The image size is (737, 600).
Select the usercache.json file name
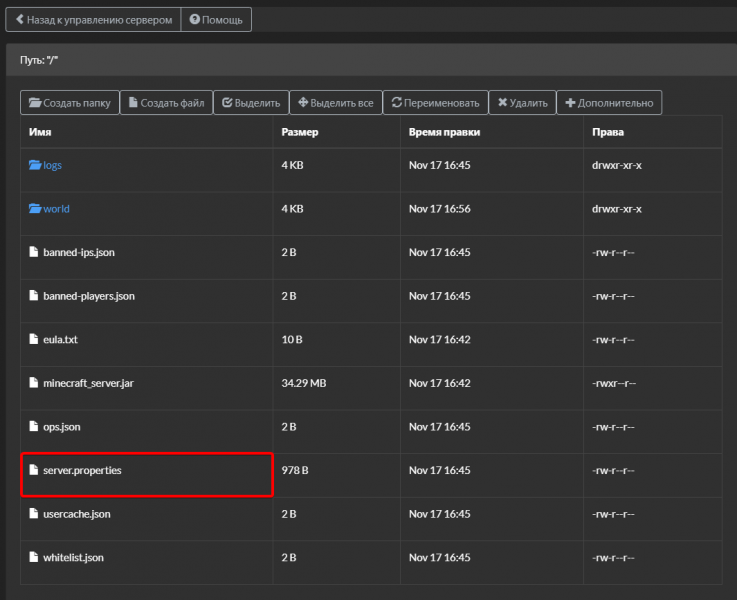tap(77, 514)
